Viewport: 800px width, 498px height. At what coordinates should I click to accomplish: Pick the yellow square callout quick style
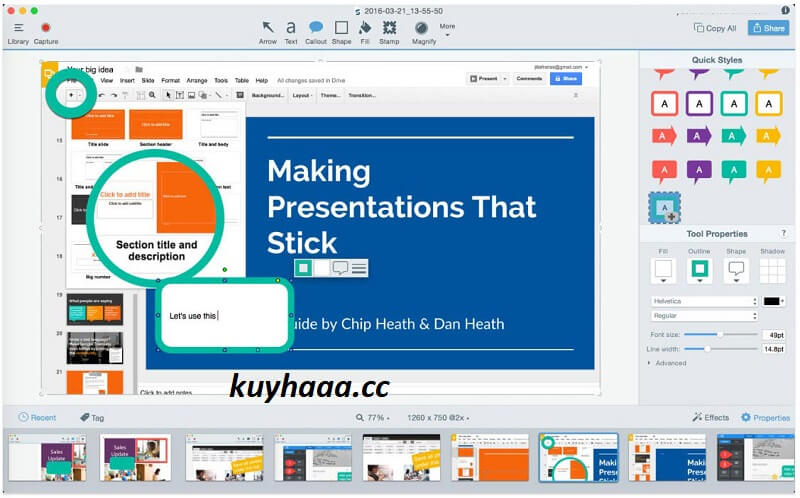[768, 104]
